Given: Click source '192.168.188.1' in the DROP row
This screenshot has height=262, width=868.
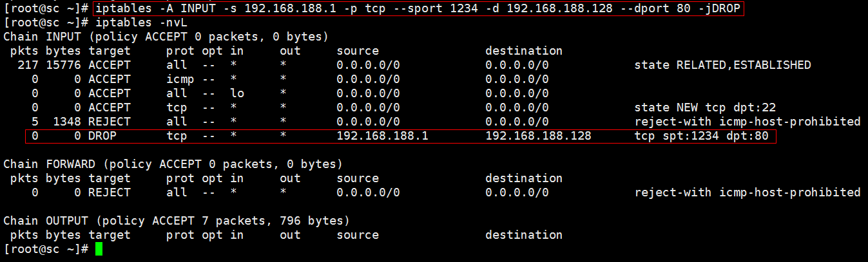Looking at the screenshot, I should pos(382,136).
